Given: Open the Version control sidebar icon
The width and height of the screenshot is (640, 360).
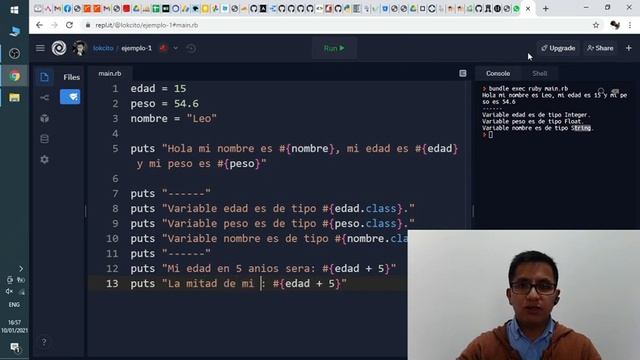Looking at the screenshot, I should click(x=44, y=98).
